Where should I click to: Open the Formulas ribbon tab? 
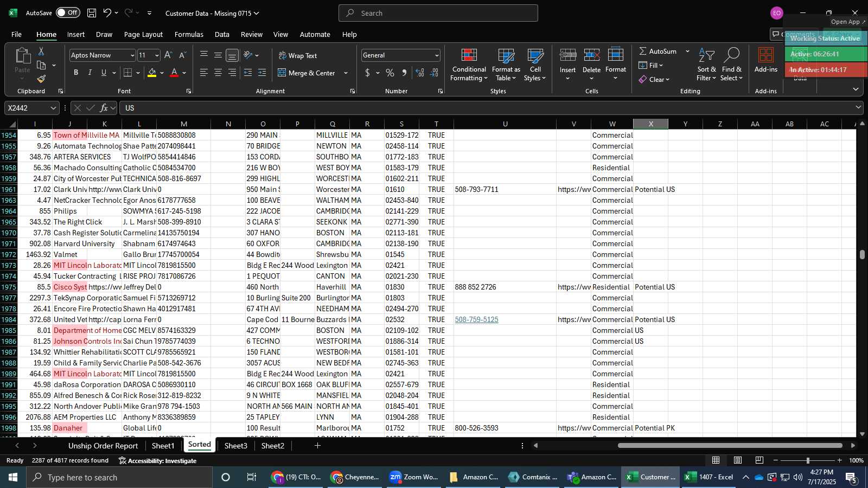tap(189, 34)
